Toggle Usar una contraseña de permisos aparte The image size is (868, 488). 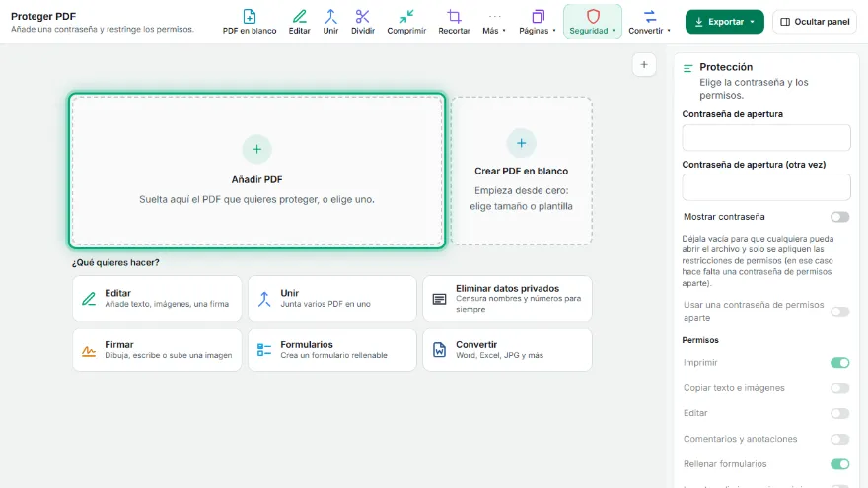pos(839,313)
